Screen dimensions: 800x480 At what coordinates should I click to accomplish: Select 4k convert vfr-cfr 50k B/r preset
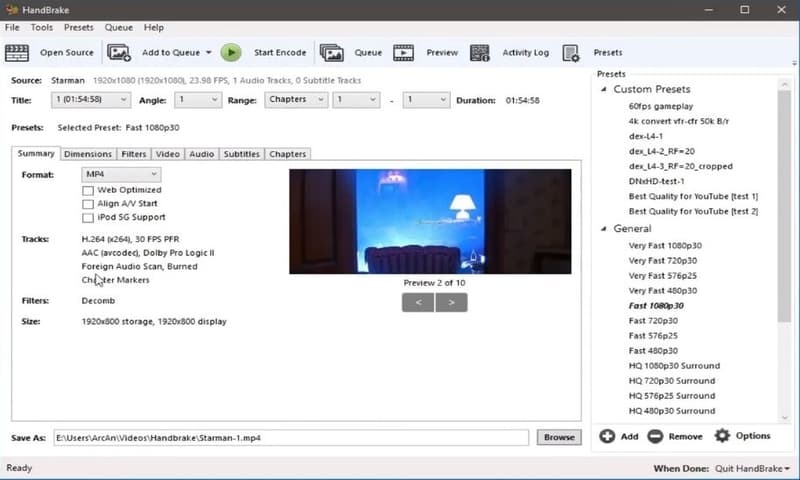(679, 121)
